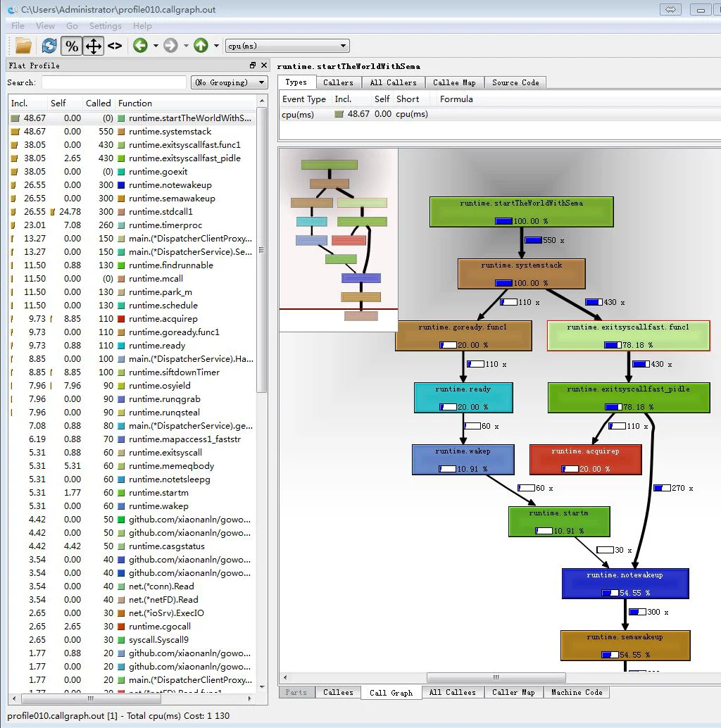Switch to the All Callees tab
The width and height of the screenshot is (721, 728).
(x=452, y=692)
